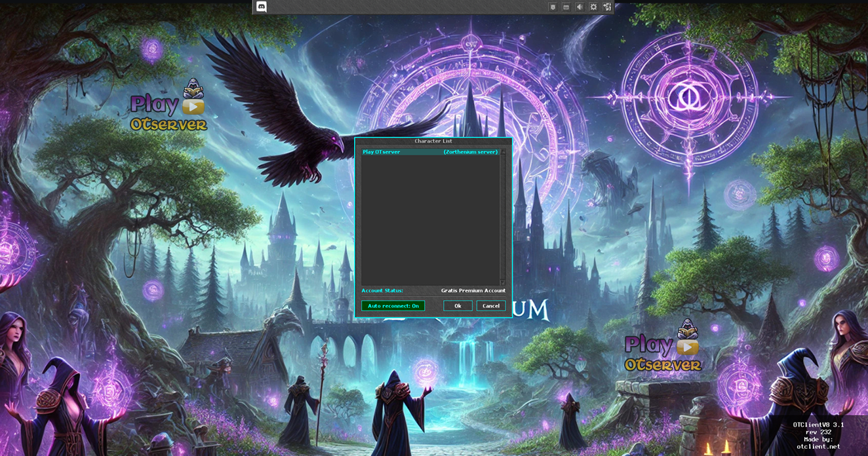The height and width of the screenshot is (456, 868).
Task: Click the lower-right Play Otserver logo
Action: click(x=663, y=347)
